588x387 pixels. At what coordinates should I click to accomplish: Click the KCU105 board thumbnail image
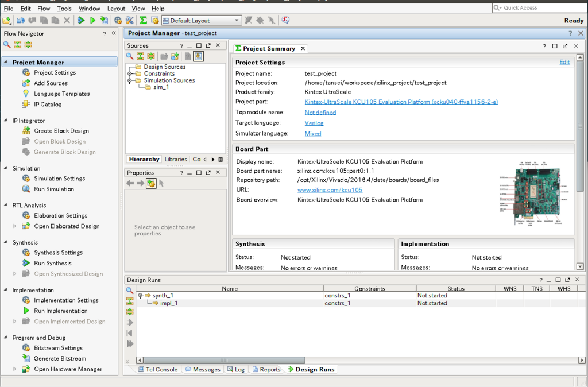pos(535,193)
